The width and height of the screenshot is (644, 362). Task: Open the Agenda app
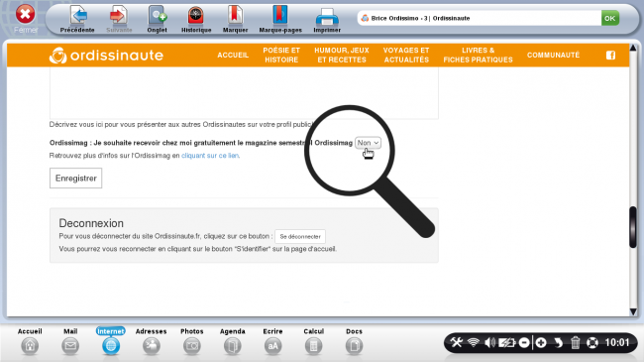(x=233, y=341)
